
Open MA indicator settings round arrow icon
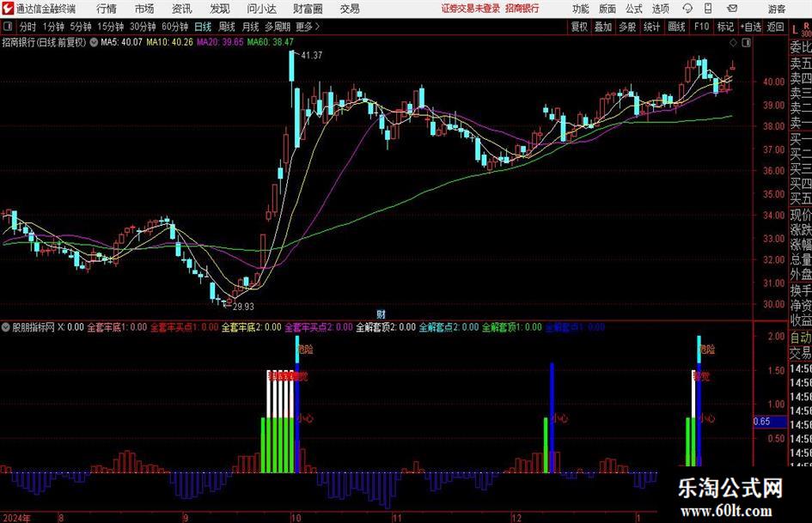click(x=94, y=42)
